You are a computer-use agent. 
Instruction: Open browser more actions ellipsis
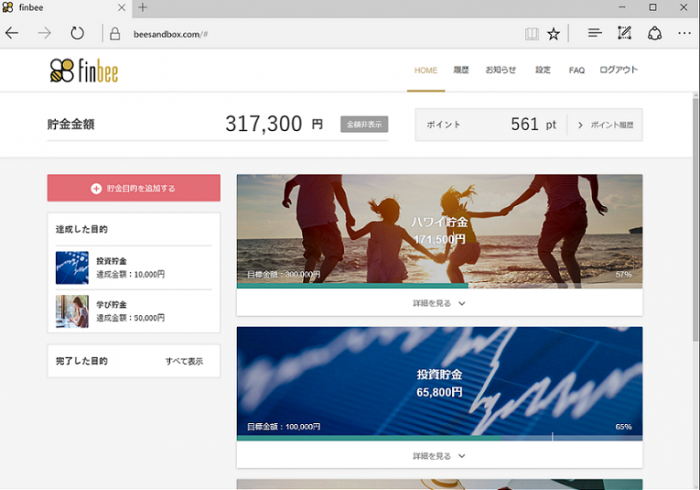coord(684,33)
